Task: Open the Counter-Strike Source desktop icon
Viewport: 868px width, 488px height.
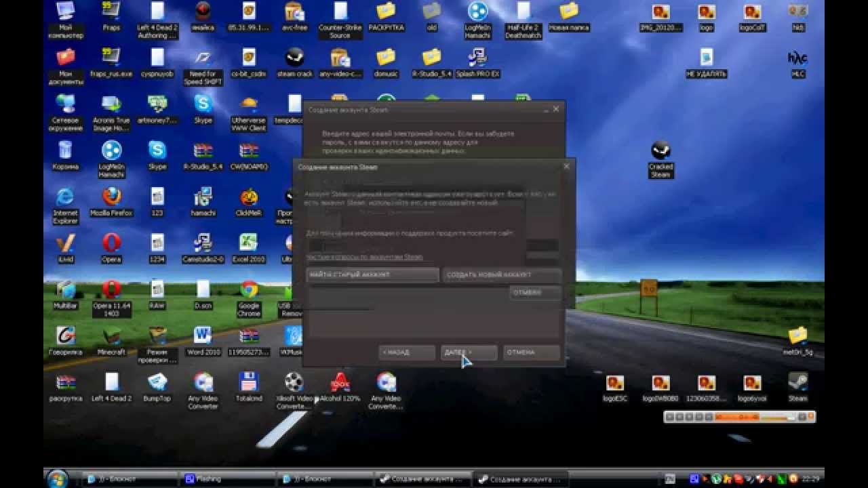Action: [340, 20]
